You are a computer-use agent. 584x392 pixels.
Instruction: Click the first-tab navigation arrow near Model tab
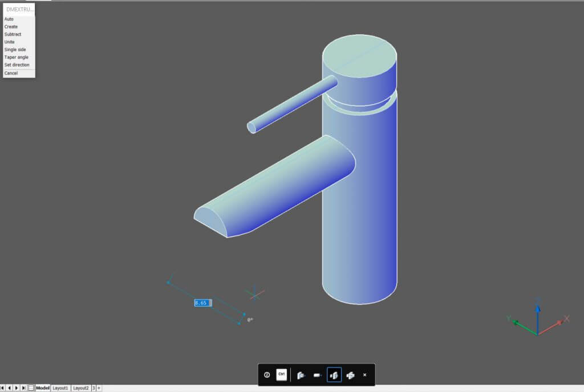pyautogui.click(x=3, y=387)
